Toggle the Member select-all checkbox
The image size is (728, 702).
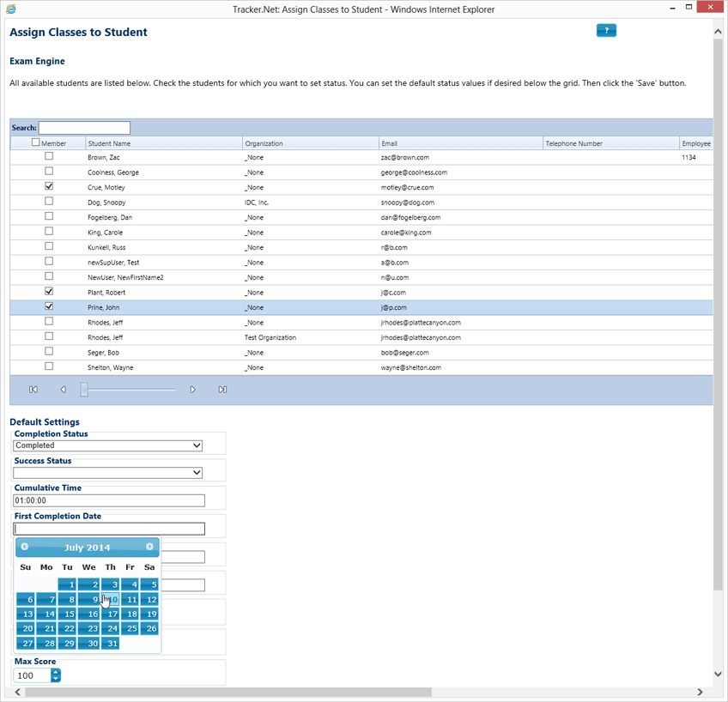coord(36,142)
